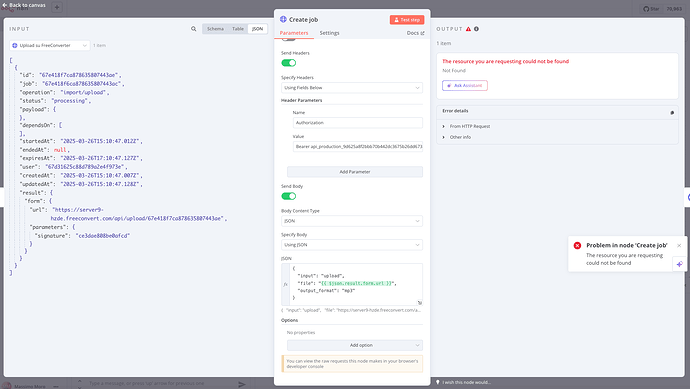The image size is (690, 389).
Task: Click the GitHub Star icon
Action: click(x=646, y=8)
